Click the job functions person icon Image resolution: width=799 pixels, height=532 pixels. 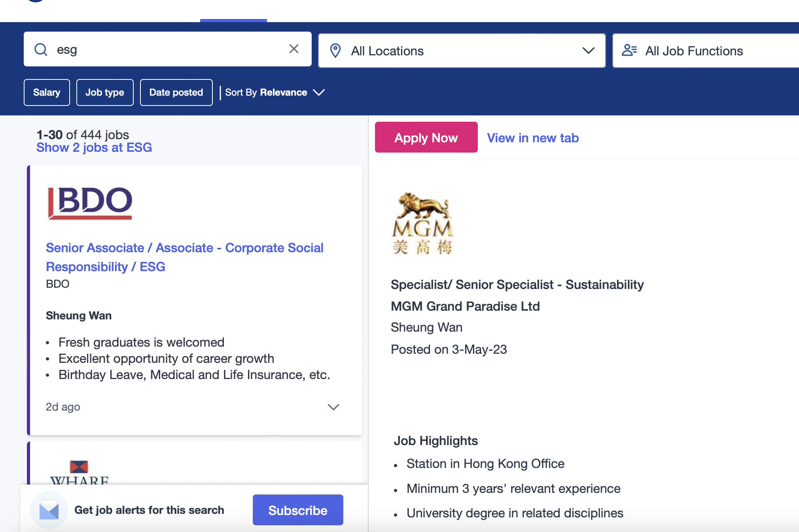point(629,51)
